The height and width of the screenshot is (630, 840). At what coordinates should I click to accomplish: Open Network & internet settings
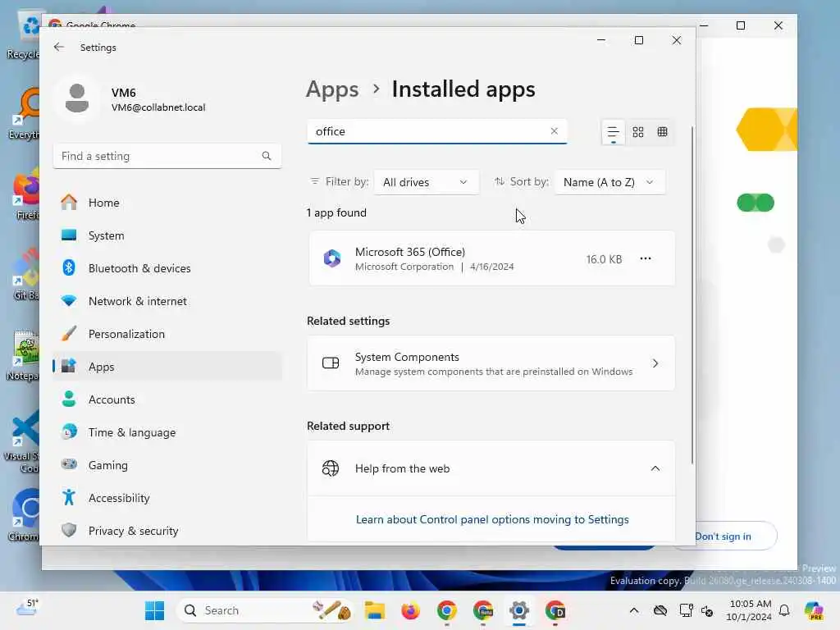tap(167, 301)
